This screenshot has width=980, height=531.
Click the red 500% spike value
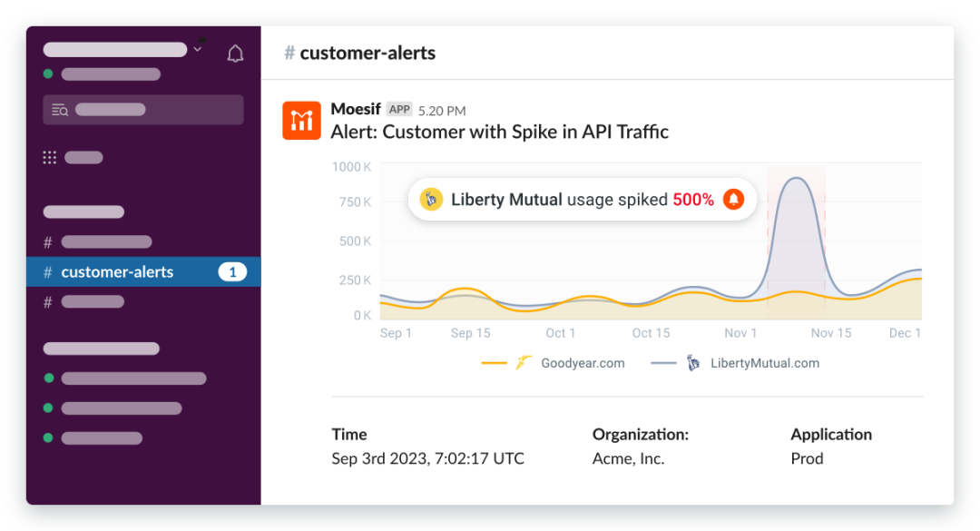(x=693, y=200)
